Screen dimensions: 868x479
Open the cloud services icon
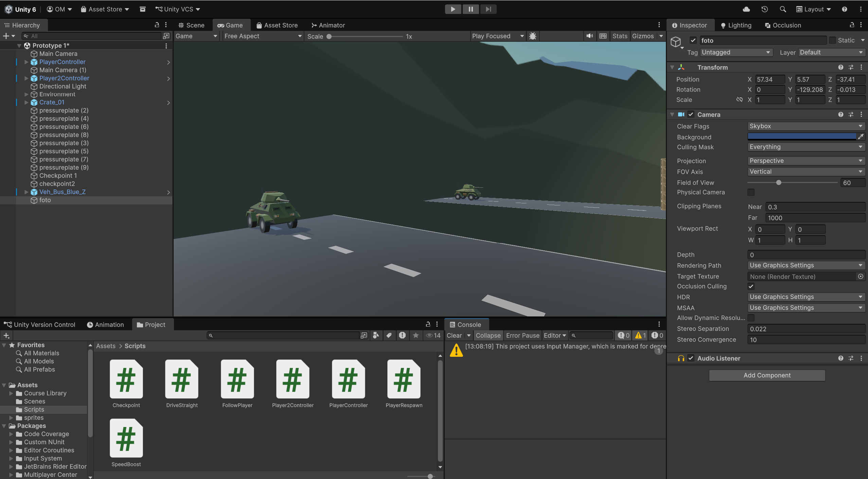(x=746, y=9)
